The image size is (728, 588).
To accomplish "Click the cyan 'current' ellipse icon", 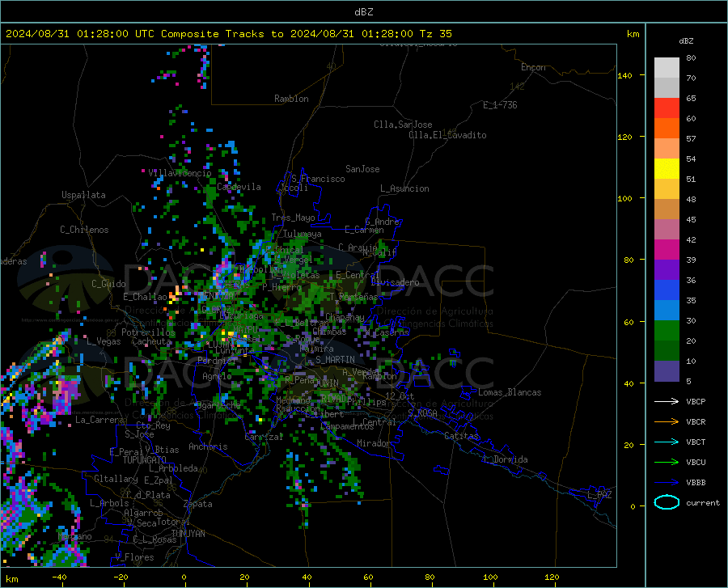I will click(x=667, y=502).
